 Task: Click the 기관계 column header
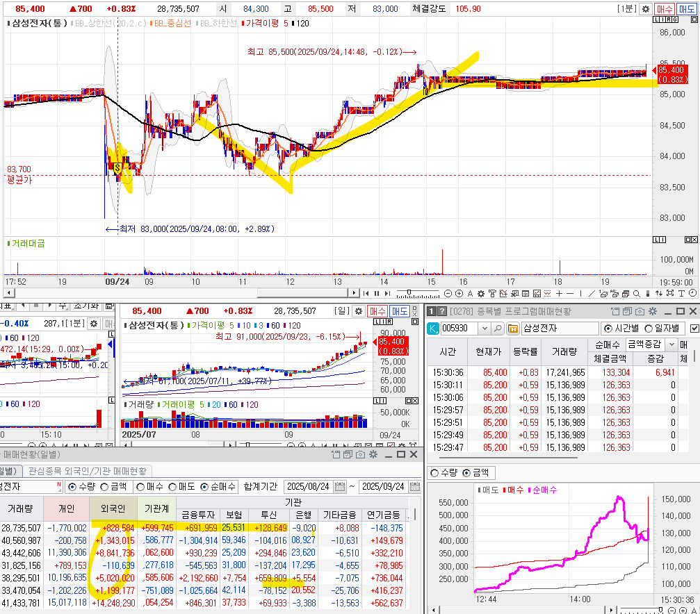[156, 508]
